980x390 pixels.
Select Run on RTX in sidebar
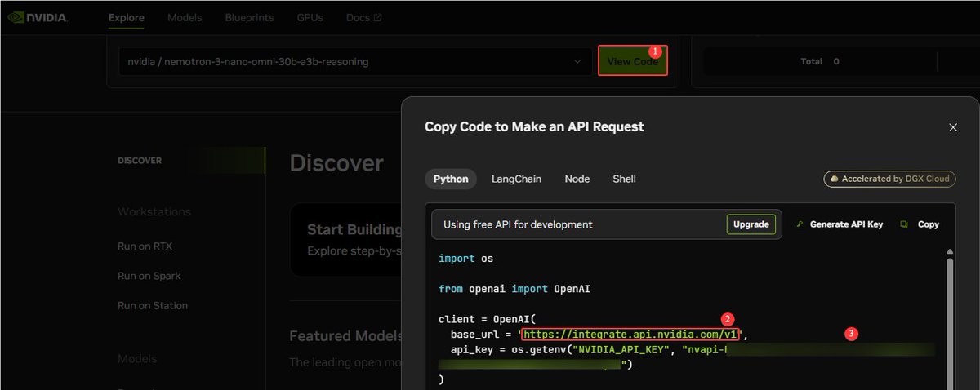click(x=145, y=246)
